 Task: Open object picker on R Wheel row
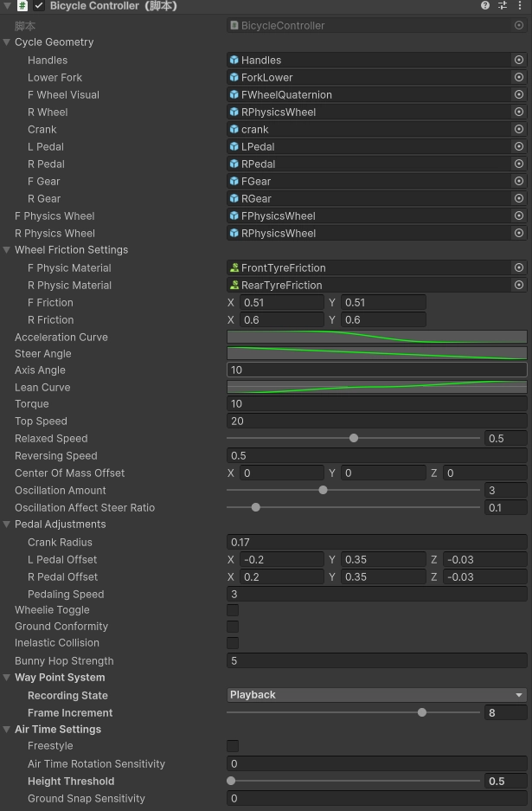tap(518, 112)
